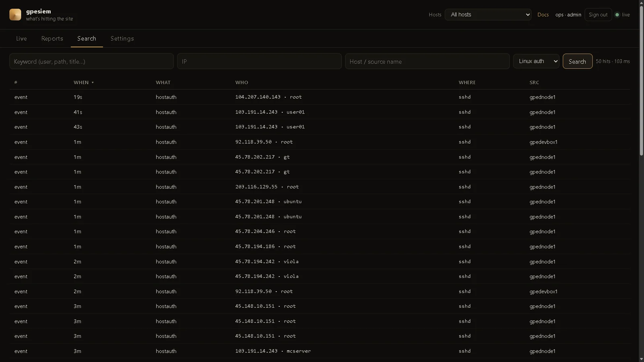The image size is (644, 362).
Task: Click the WHO column header
Action: tap(242, 82)
